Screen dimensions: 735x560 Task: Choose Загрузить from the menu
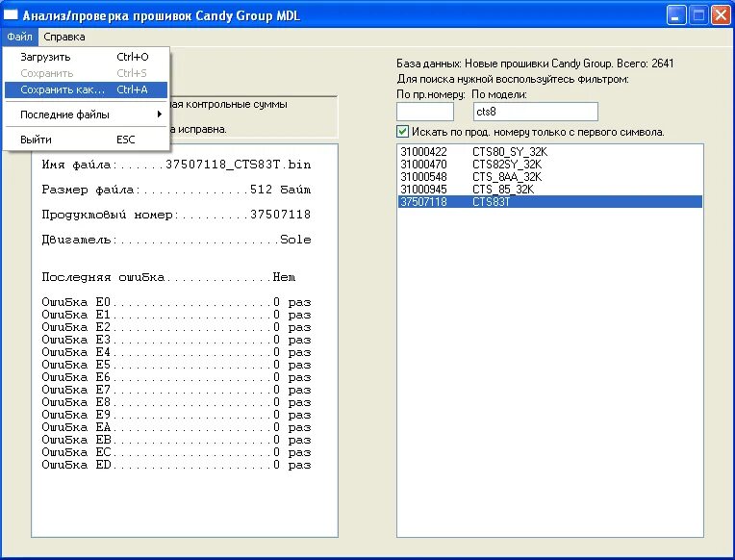pos(86,57)
